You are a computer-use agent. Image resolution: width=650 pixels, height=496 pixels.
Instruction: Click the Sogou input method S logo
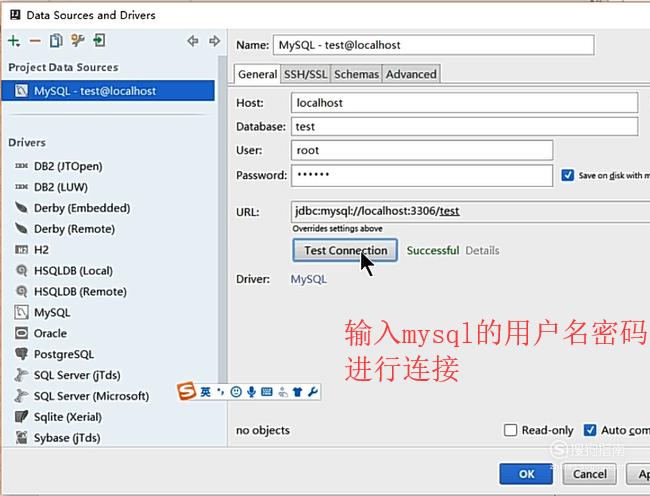[x=187, y=391]
